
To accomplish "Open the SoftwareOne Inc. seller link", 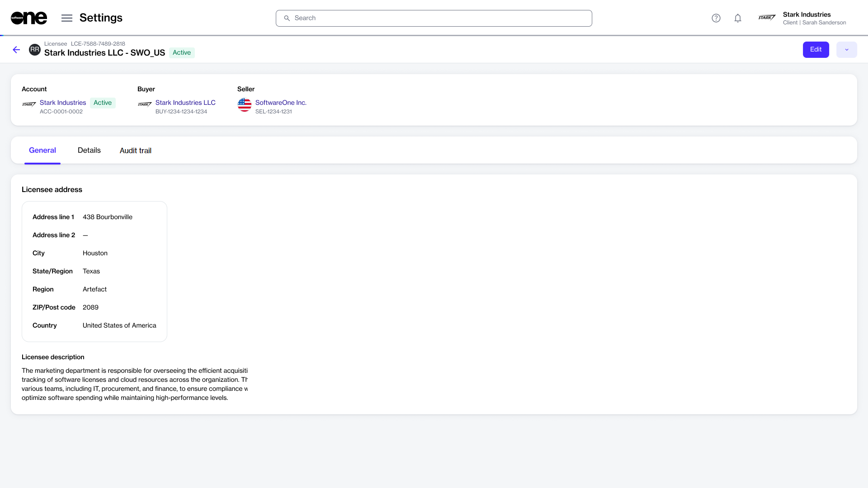I will [281, 103].
